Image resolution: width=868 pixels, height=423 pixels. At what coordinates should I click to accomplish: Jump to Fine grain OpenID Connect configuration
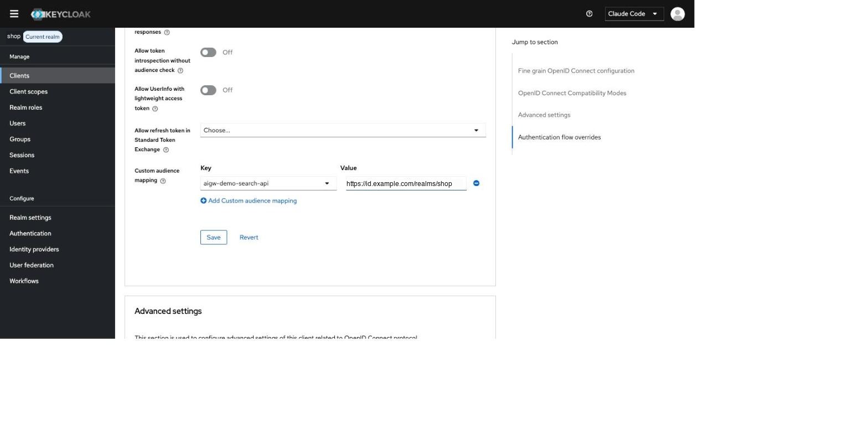(576, 71)
